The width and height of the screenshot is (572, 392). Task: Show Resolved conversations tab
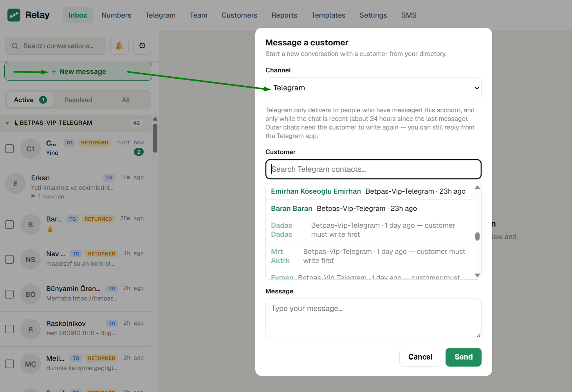tap(78, 100)
